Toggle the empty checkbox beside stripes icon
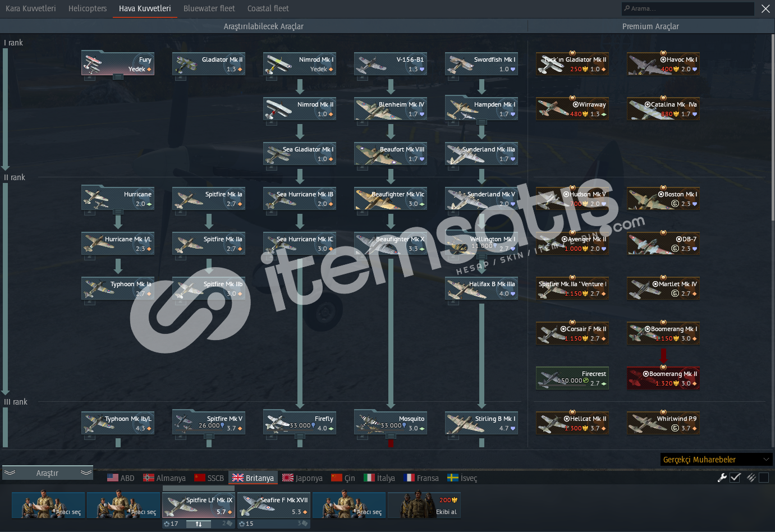The width and height of the screenshot is (775, 532). point(764,478)
